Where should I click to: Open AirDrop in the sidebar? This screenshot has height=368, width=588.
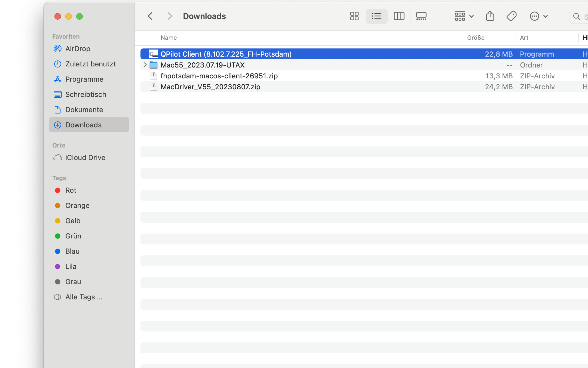pos(89,48)
